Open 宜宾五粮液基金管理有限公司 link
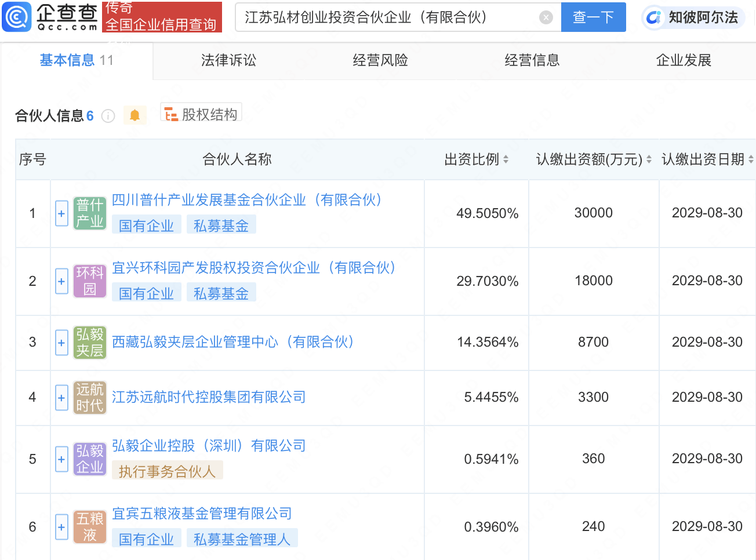The width and height of the screenshot is (756, 560). click(202, 514)
